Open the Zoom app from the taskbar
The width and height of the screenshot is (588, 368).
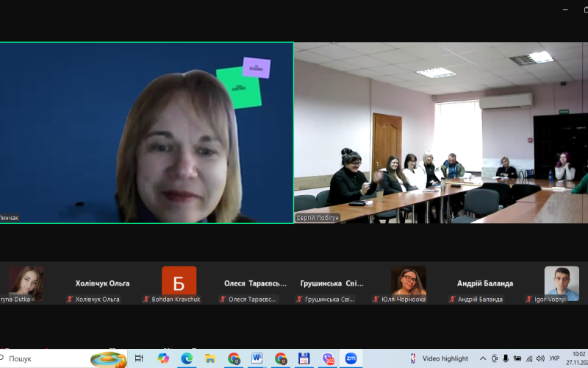(351, 358)
